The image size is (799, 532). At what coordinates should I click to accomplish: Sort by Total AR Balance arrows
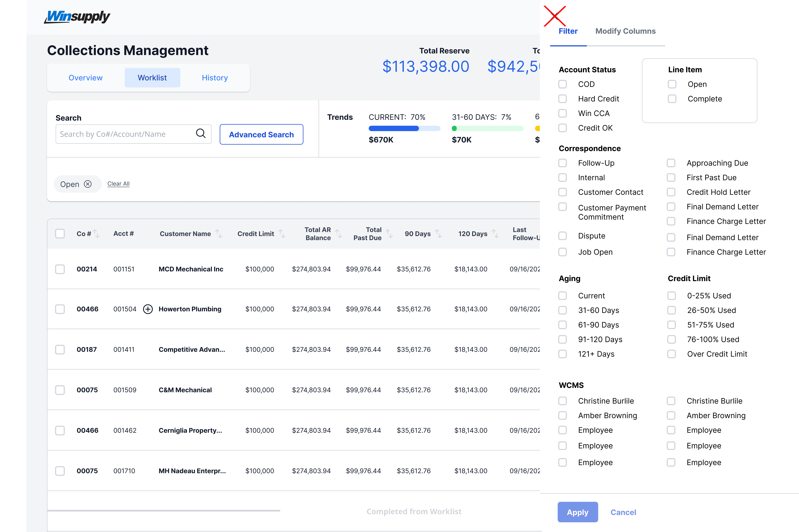(x=338, y=234)
